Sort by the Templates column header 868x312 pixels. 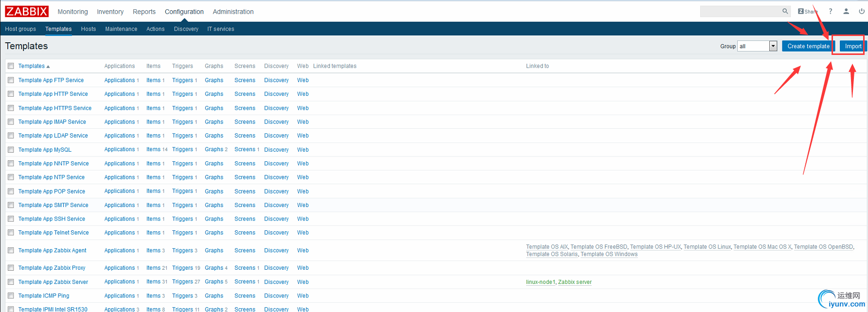[x=34, y=66]
